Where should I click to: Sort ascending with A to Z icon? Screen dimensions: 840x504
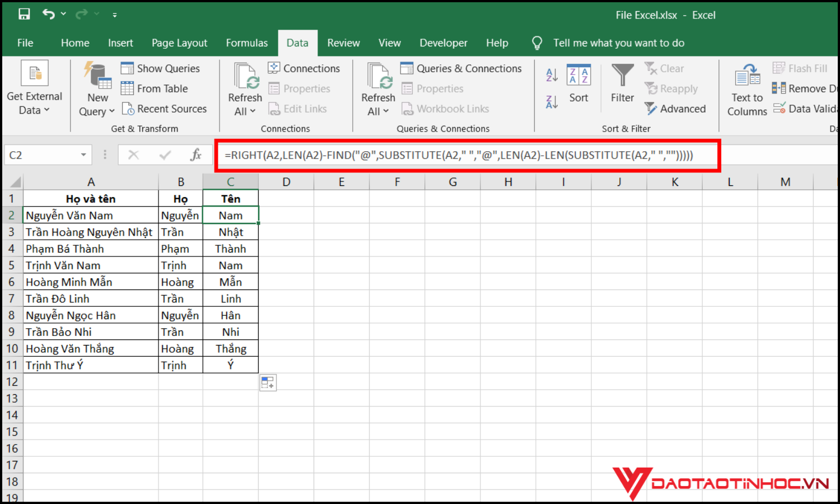(x=551, y=73)
